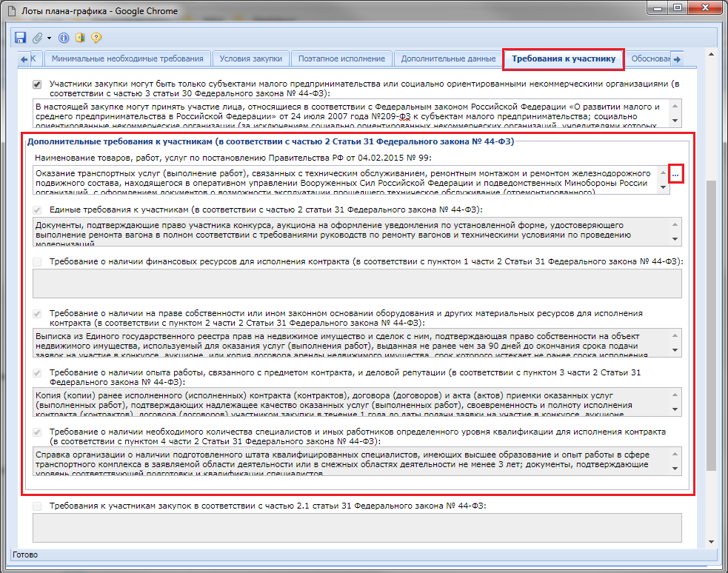Toggle the financial resources requirement checkbox
Viewport: 728px width, 573px height.
pyautogui.click(x=38, y=261)
